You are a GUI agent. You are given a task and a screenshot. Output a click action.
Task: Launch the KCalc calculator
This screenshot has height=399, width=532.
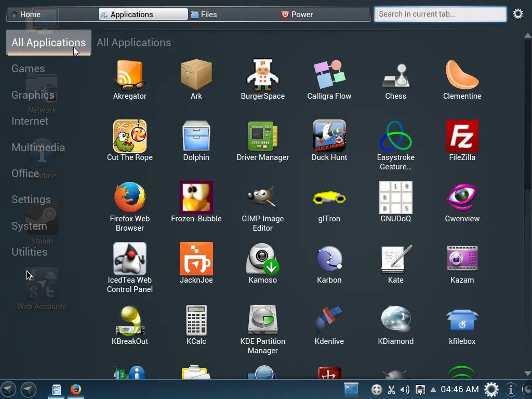(x=196, y=325)
